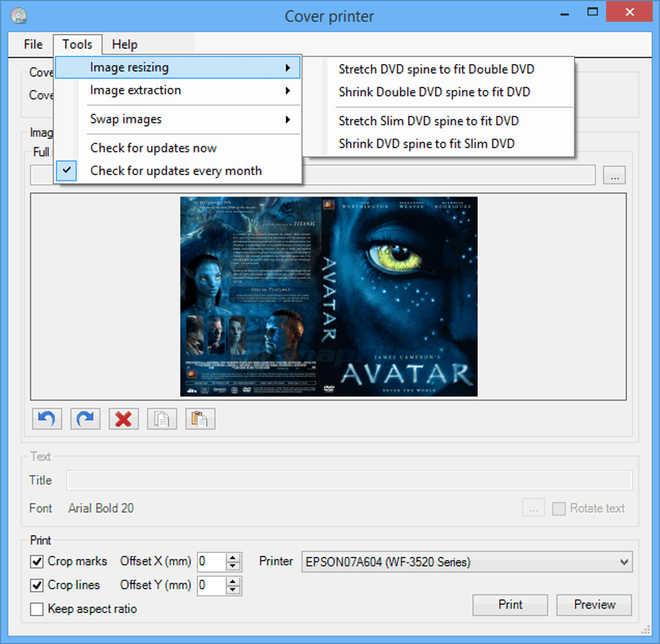The image size is (660, 644).
Task: Open the File menu
Action: 33,45
